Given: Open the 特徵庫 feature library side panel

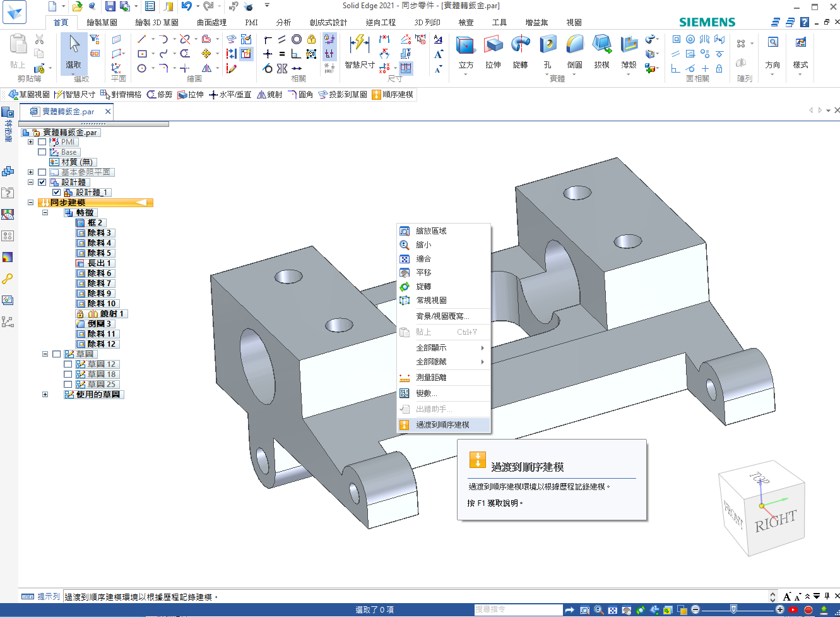Looking at the screenshot, I should click(8, 124).
